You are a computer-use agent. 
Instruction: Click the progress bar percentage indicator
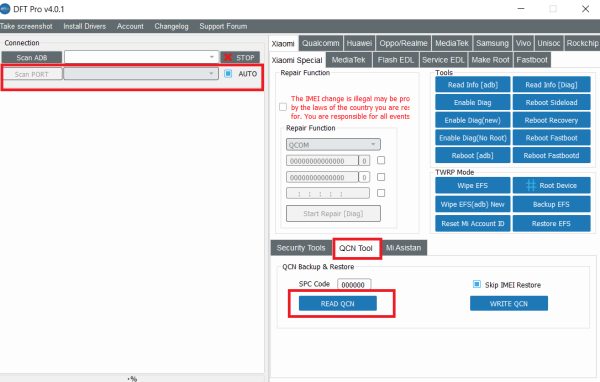[x=132, y=379]
